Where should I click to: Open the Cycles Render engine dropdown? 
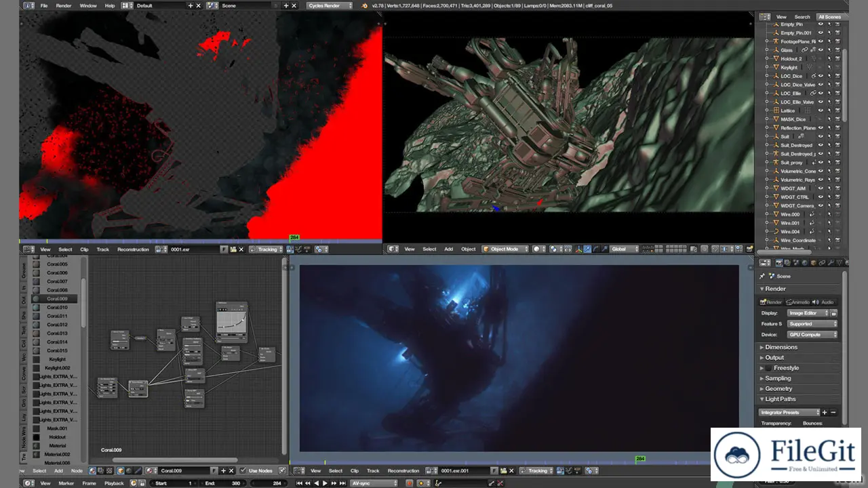tap(330, 5)
